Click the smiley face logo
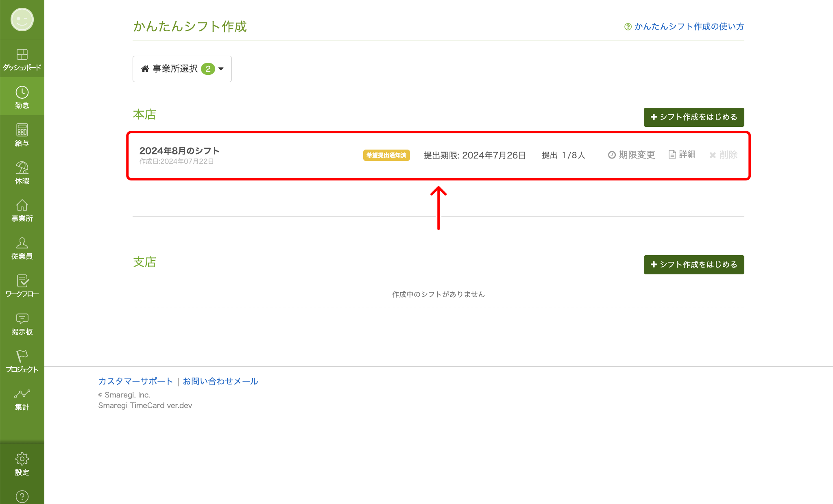 pyautogui.click(x=22, y=20)
